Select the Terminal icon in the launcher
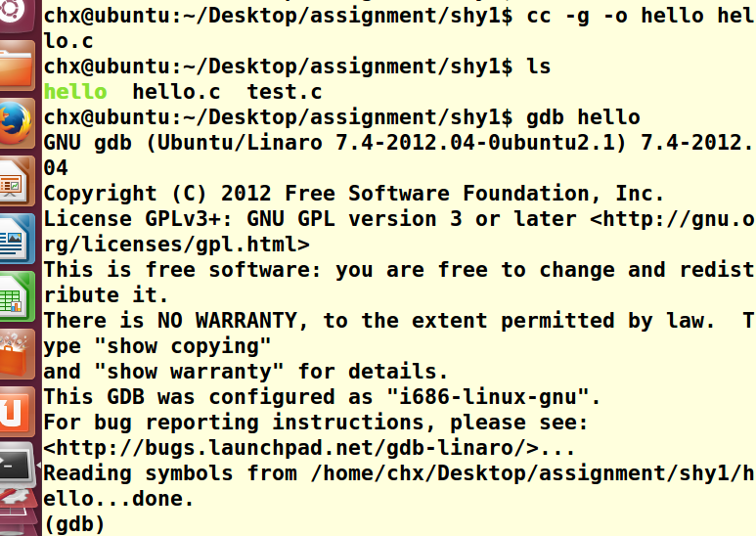Viewport: 756px width, 536px height. [x=15, y=468]
